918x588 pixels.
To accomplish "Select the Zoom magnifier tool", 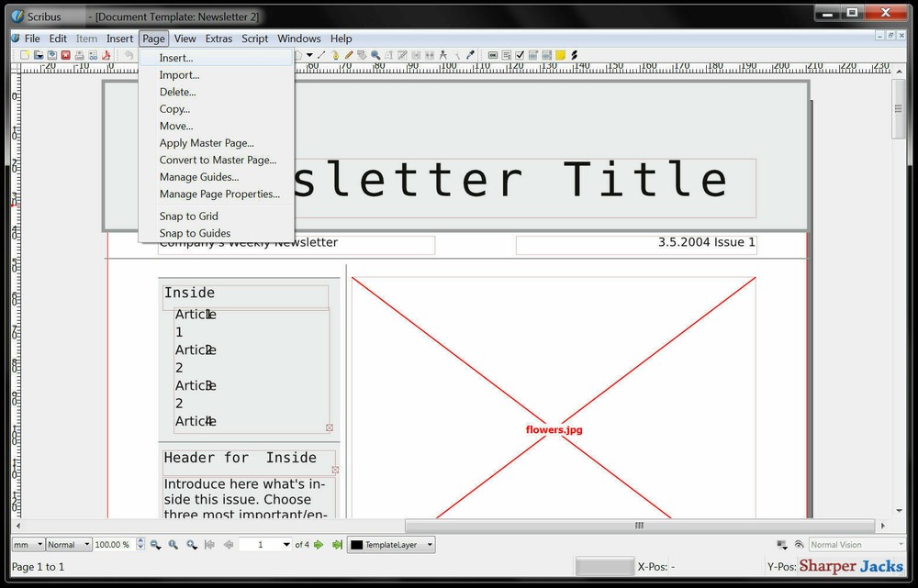I will pyautogui.click(x=375, y=54).
